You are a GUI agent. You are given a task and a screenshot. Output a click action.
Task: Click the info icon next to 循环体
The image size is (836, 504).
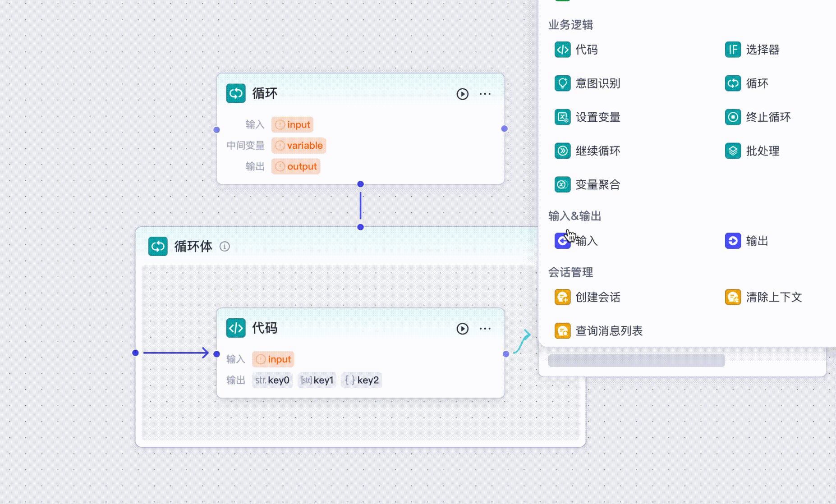coord(224,247)
